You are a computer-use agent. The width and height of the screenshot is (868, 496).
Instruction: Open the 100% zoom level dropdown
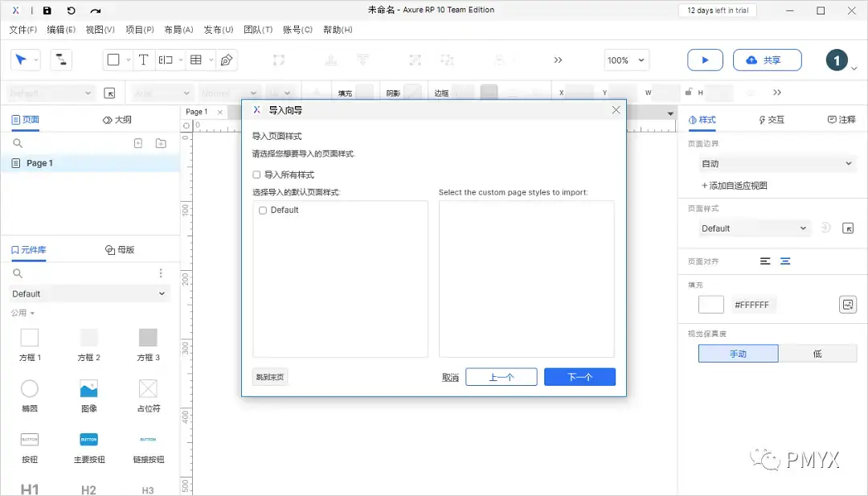(626, 59)
